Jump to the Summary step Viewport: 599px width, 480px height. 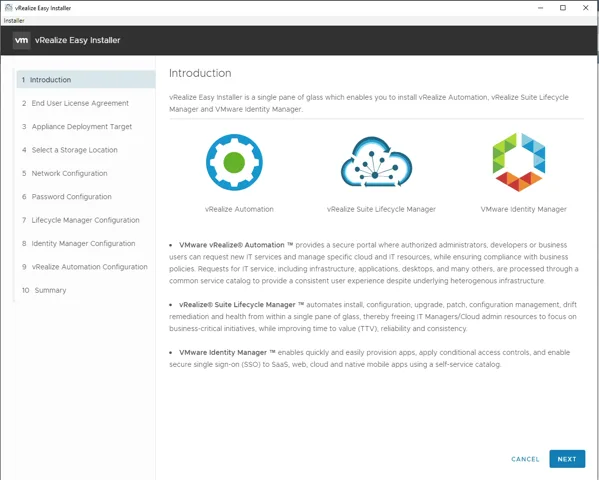click(86, 290)
